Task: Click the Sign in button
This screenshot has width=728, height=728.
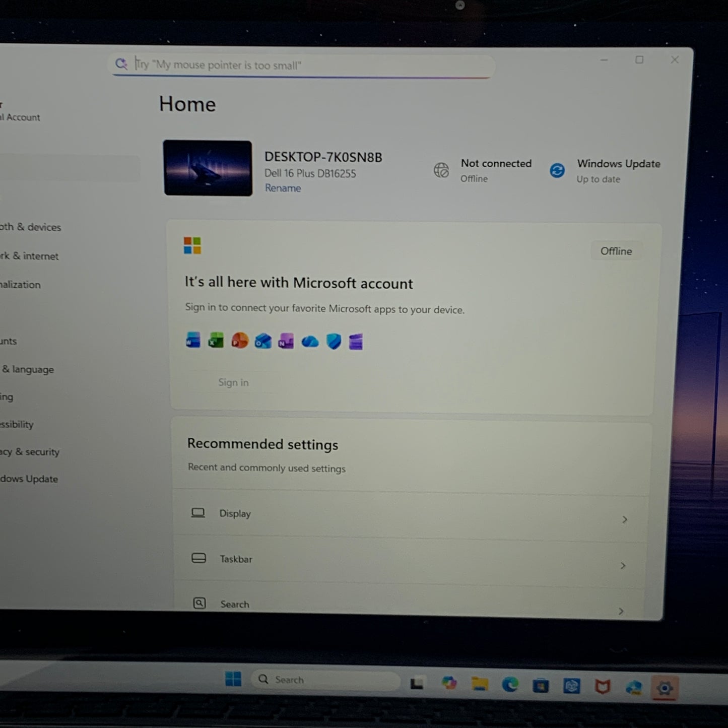Action: pyautogui.click(x=233, y=382)
